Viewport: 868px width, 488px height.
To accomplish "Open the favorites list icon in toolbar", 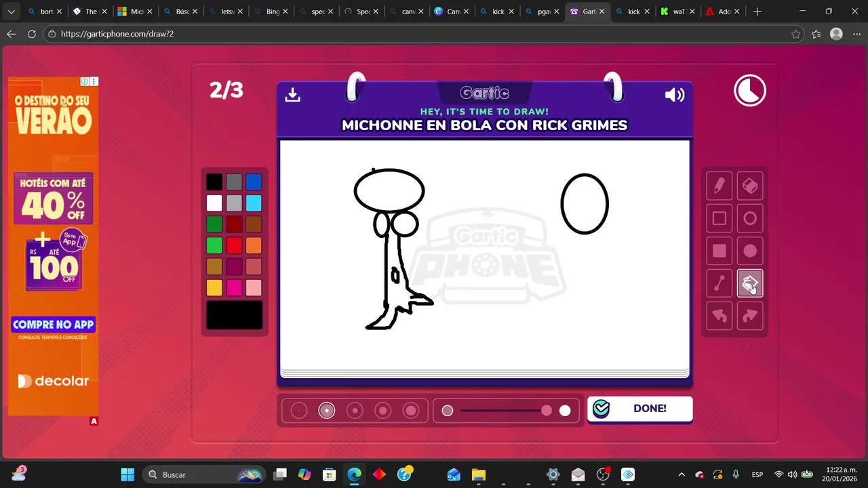I will [816, 34].
